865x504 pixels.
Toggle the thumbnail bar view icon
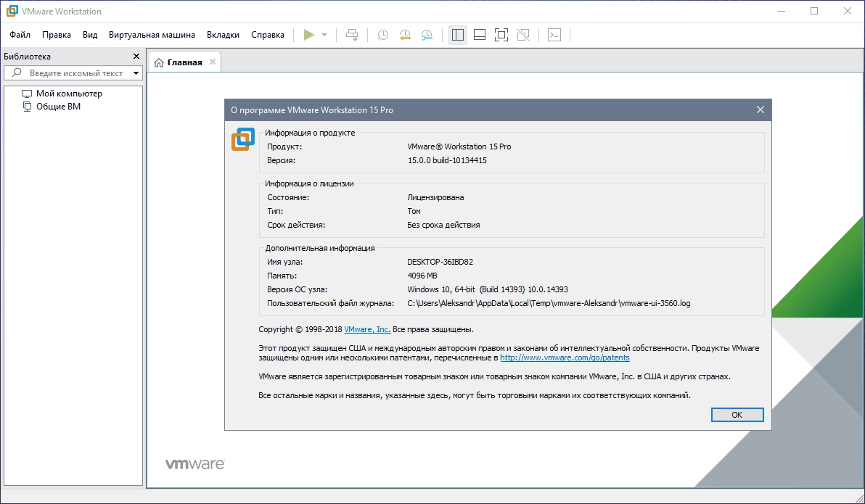coord(480,35)
